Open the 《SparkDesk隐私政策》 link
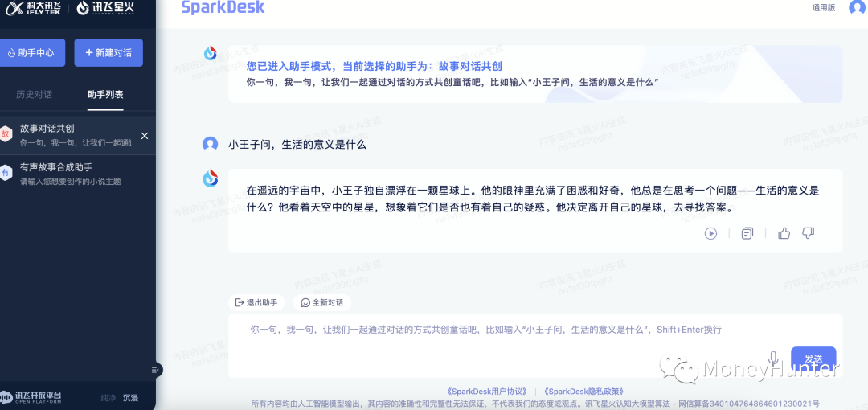The height and width of the screenshot is (410, 868). click(x=584, y=392)
